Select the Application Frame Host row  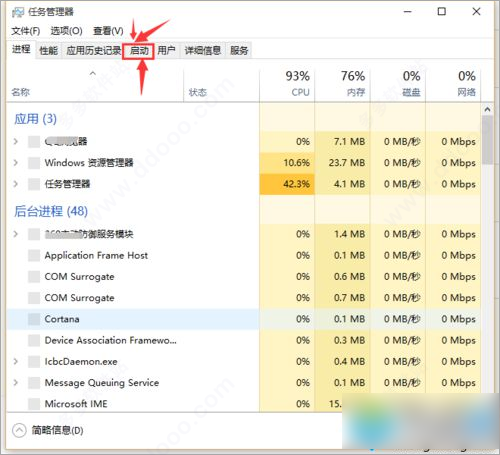pyautogui.click(x=243, y=255)
